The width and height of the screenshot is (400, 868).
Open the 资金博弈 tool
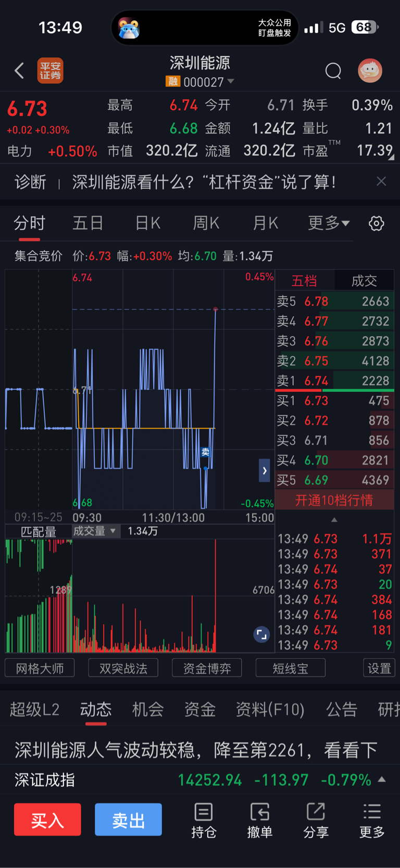click(x=207, y=668)
